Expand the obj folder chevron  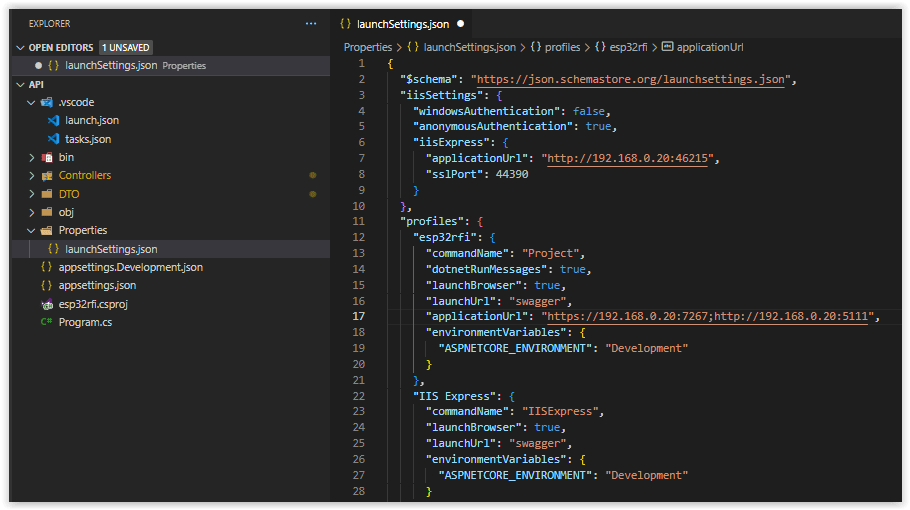32,212
